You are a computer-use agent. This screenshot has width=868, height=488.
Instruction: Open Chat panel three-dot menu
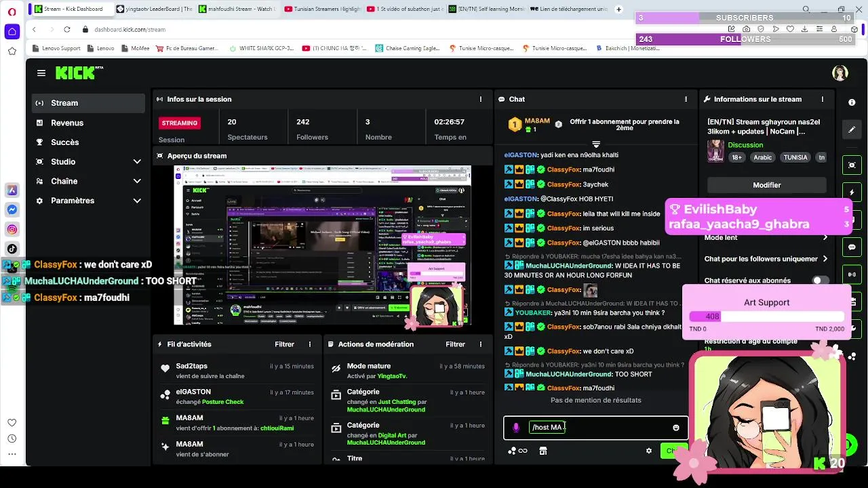point(686,99)
